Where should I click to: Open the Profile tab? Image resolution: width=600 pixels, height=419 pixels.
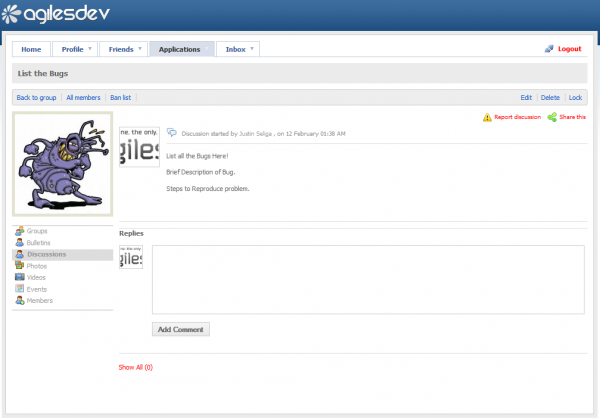73,49
